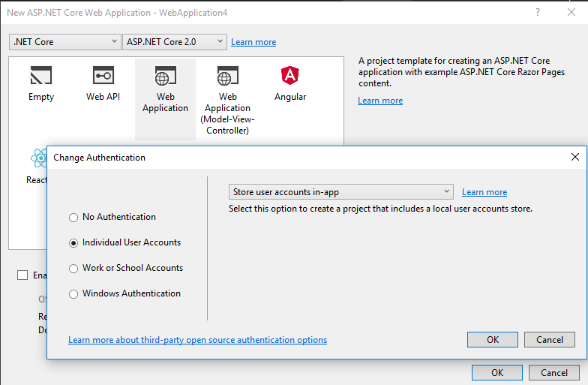Toggle the partially hidden Enable checkbox
This screenshot has height=385, width=588.
point(22,275)
